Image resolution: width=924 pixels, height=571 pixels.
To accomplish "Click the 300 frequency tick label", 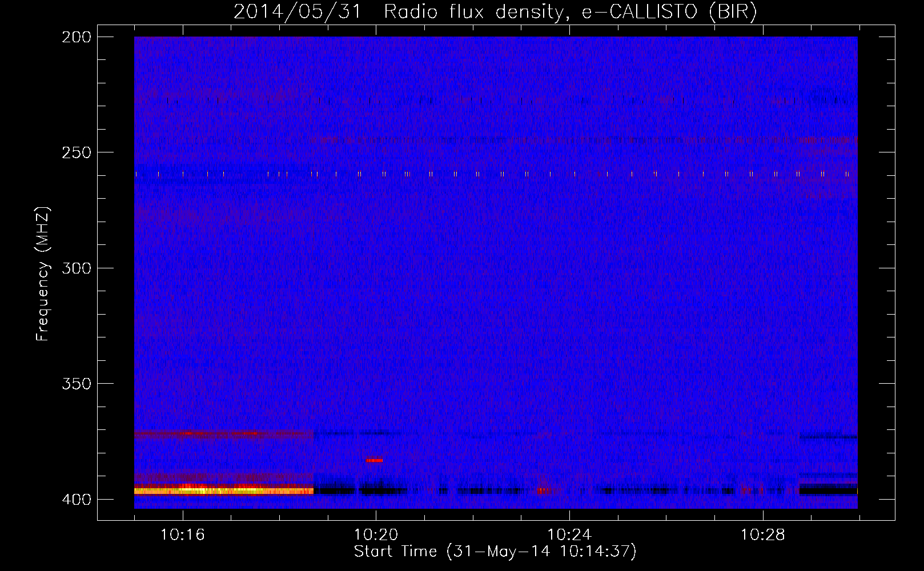I will [x=76, y=268].
